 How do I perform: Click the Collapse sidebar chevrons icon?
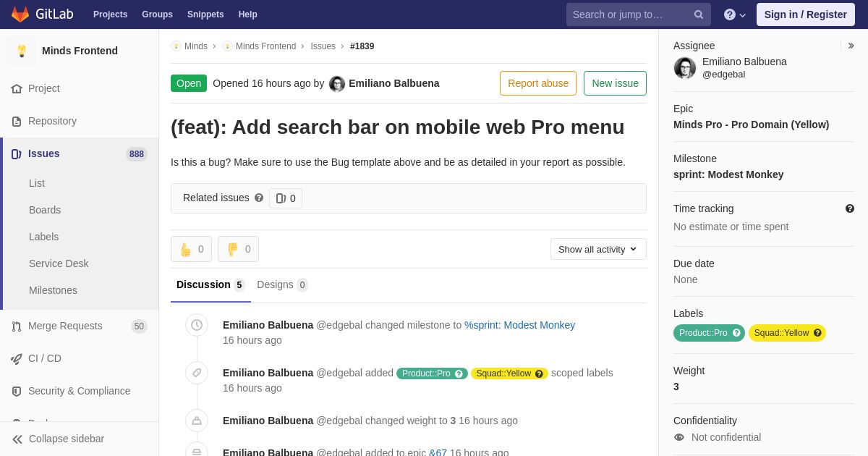pos(17,439)
